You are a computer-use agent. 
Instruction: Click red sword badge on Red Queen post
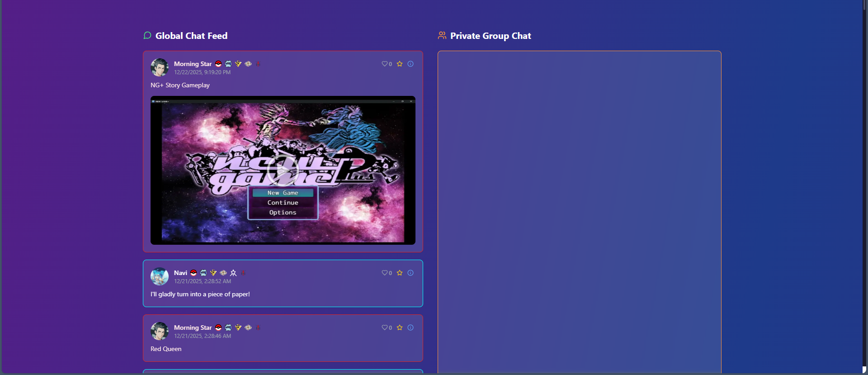pos(258,328)
